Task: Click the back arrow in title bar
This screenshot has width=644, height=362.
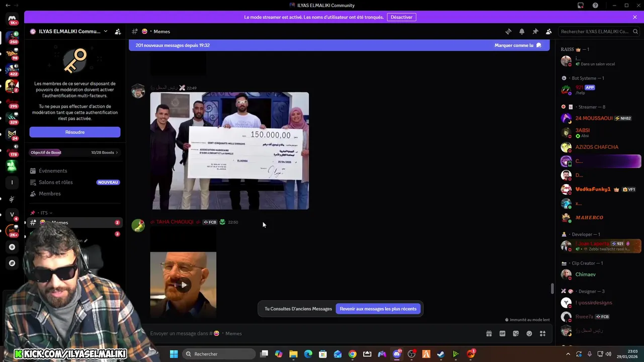Action: coord(8,5)
